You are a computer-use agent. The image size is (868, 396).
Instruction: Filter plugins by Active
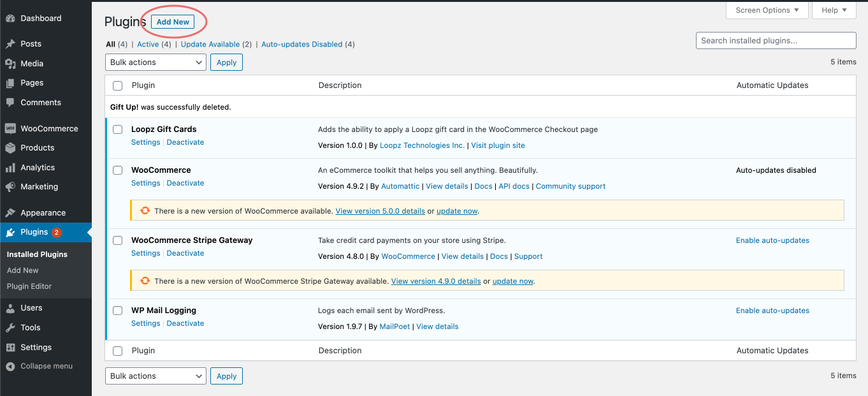pos(148,45)
